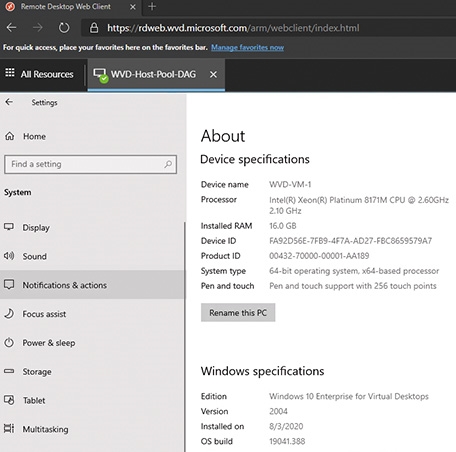Click the Settings back arrow

click(x=9, y=102)
